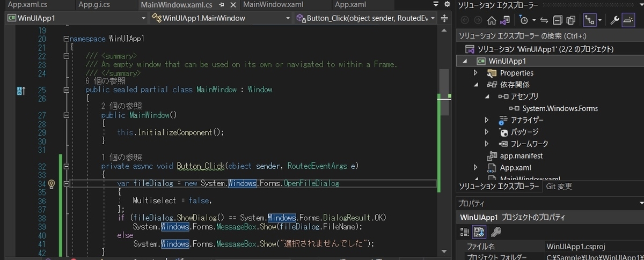Image resolution: width=644 pixels, height=260 pixels.
Task: Collapse the MainWindow constructor at line 27
Action: coord(66,115)
